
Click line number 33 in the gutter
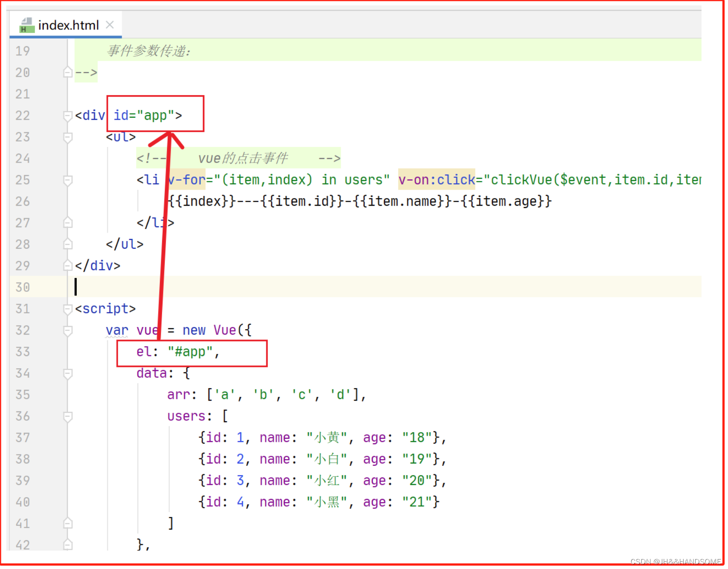[22, 352]
